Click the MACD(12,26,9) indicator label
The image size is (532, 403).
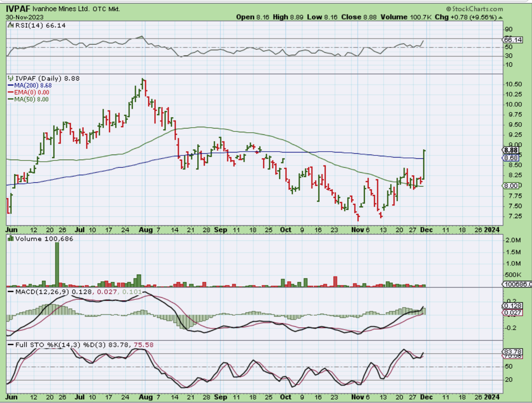click(x=43, y=291)
